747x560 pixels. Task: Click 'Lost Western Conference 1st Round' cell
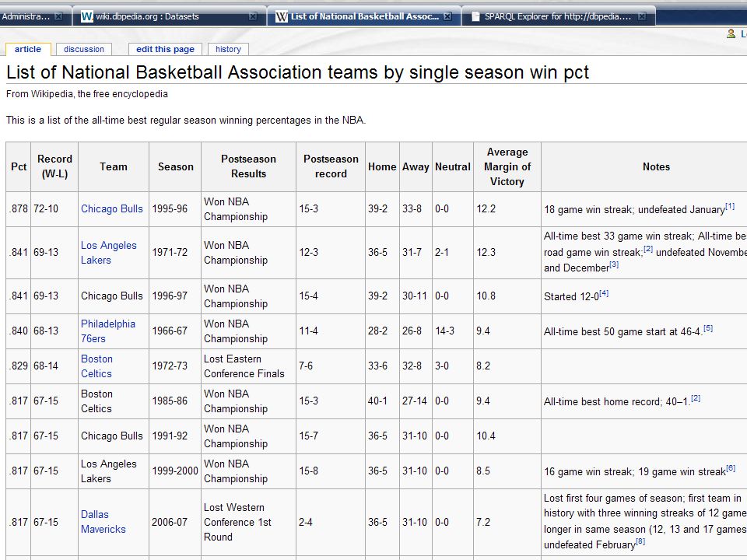coord(249,522)
